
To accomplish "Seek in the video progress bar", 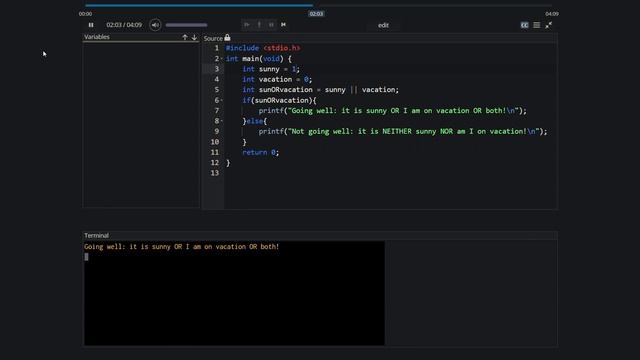I will click(x=318, y=5).
